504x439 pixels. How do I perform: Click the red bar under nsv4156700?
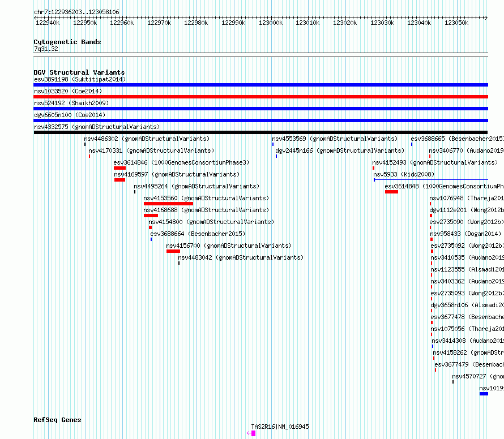point(173,251)
